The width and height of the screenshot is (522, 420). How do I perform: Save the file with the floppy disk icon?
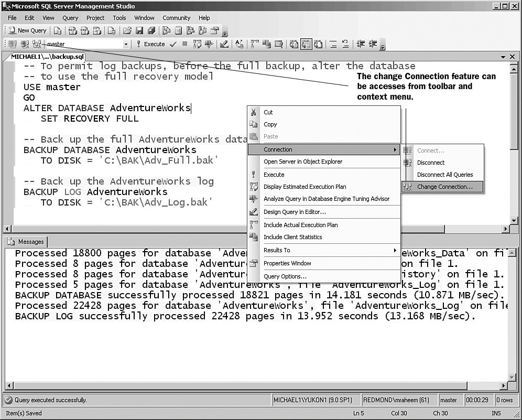(x=139, y=30)
